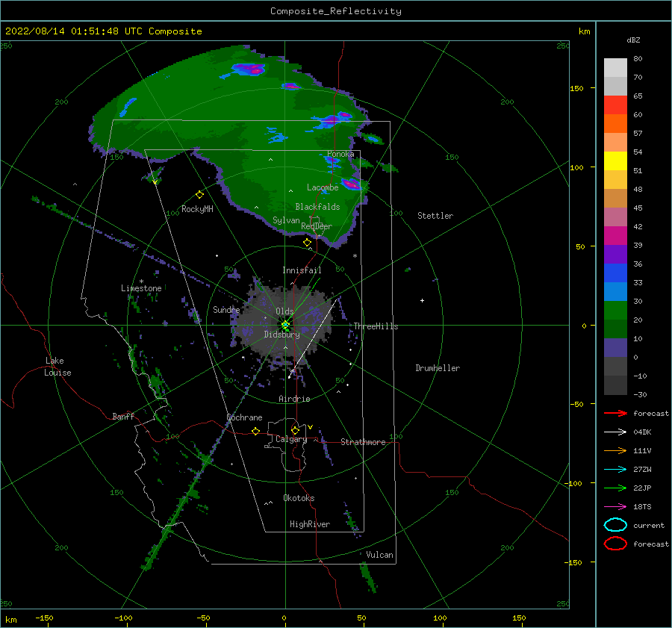Click the cyan 27ZW arrow icon

(x=615, y=470)
